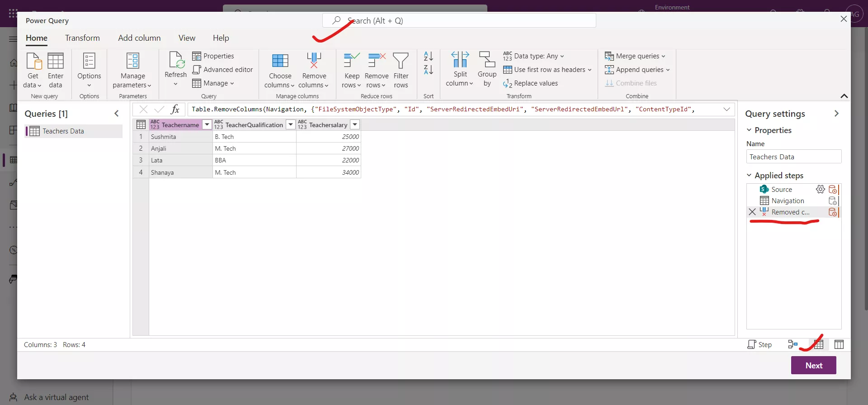Collapse the Queries pane
The height and width of the screenshot is (405, 868).
pos(117,114)
